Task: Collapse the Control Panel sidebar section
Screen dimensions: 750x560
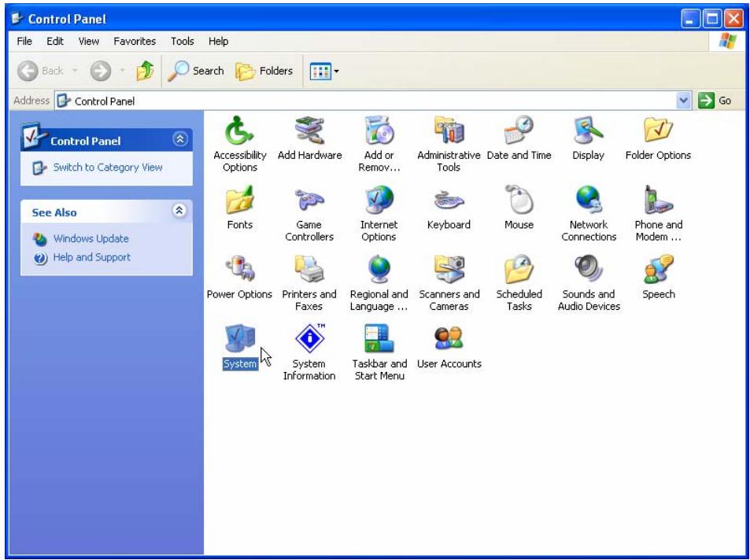Action: coord(180,139)
